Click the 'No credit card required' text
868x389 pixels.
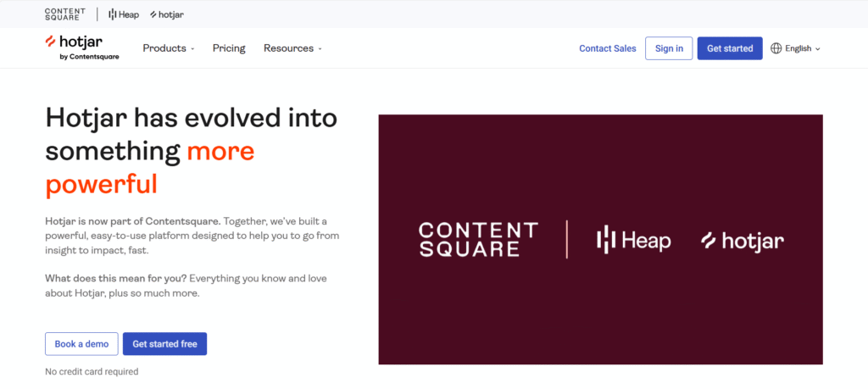tap(92, 371)
